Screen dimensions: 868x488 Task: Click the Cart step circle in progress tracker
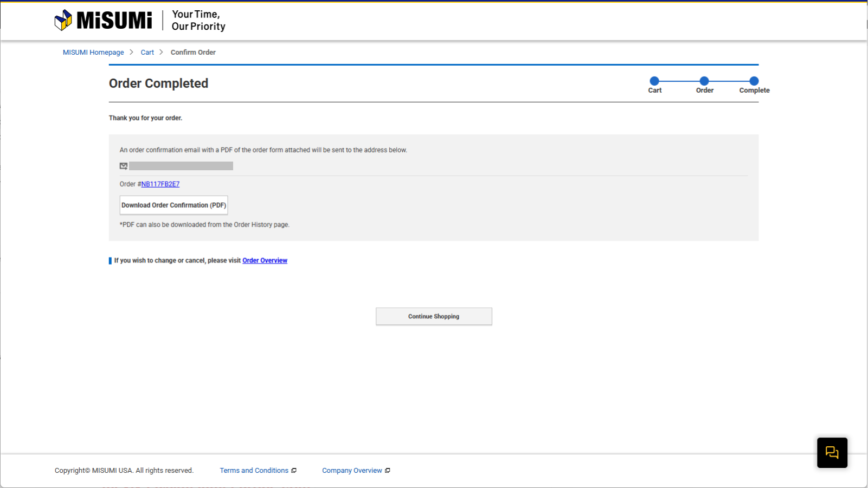coord(654,81)
